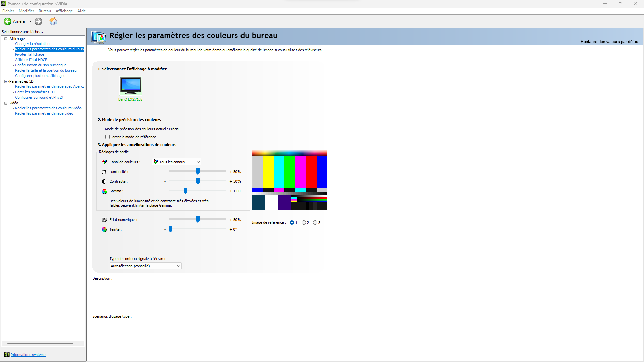Open the Bureau menu
This screenshot has width=644, height=362.
coord(45,11)
